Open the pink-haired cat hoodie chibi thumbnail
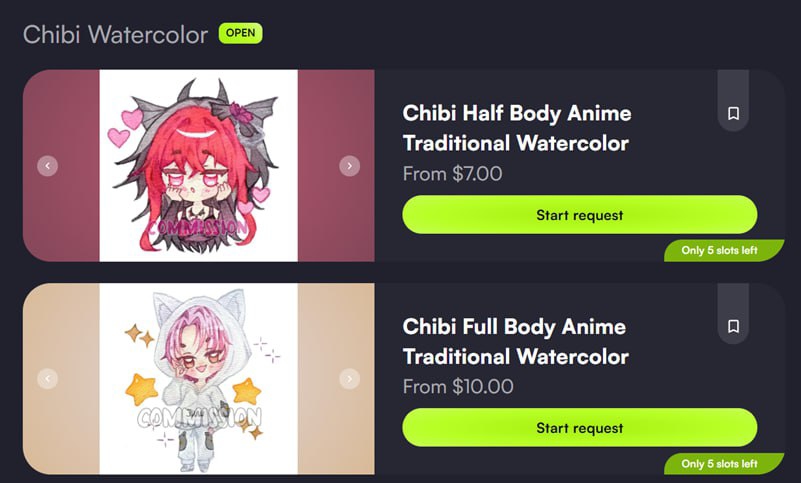Image resolution: width=801 pixels, height=483 pixels. click(198, 379)
